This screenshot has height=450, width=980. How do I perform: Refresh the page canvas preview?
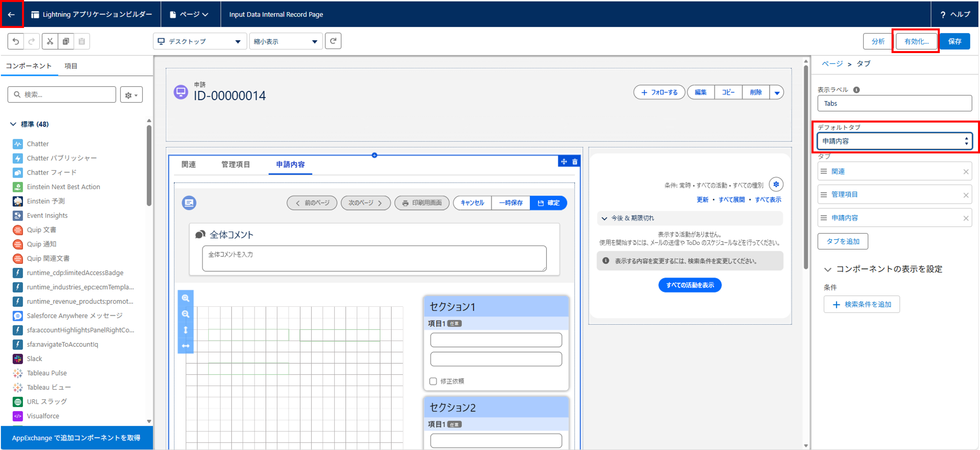pyautogui.click(x=333, y=41)
